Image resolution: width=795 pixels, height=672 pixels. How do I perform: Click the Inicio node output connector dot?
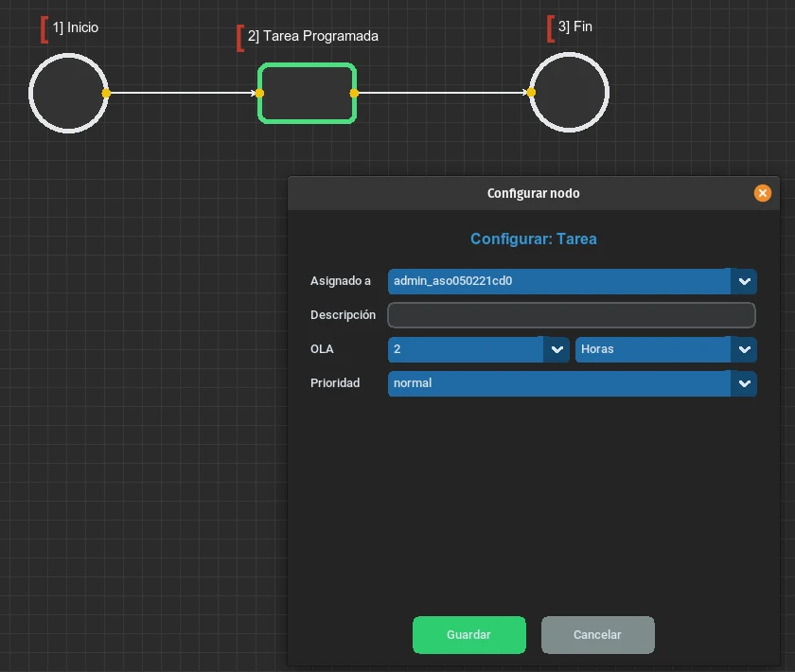click(106, 94)
